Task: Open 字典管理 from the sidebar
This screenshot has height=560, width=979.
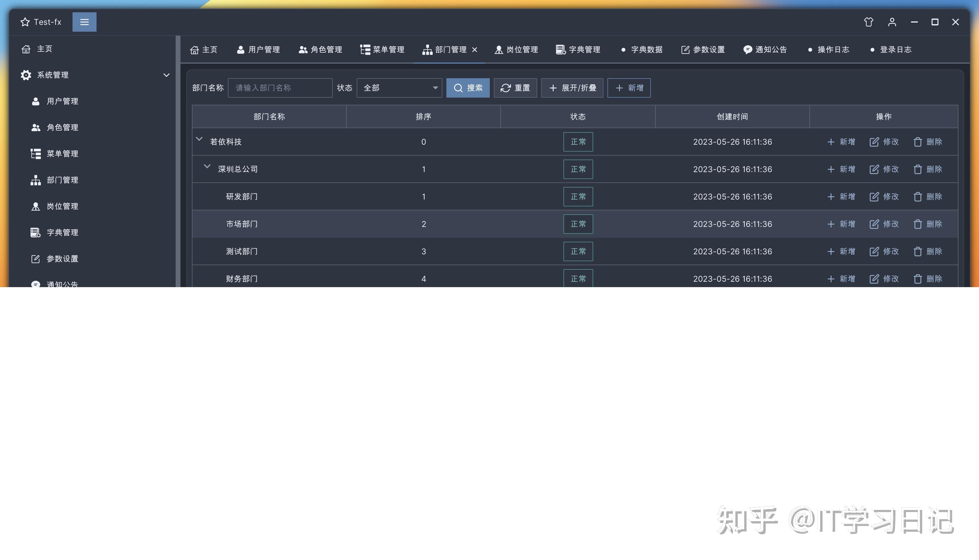Action: pyautogui.click(x=62, y=232)
